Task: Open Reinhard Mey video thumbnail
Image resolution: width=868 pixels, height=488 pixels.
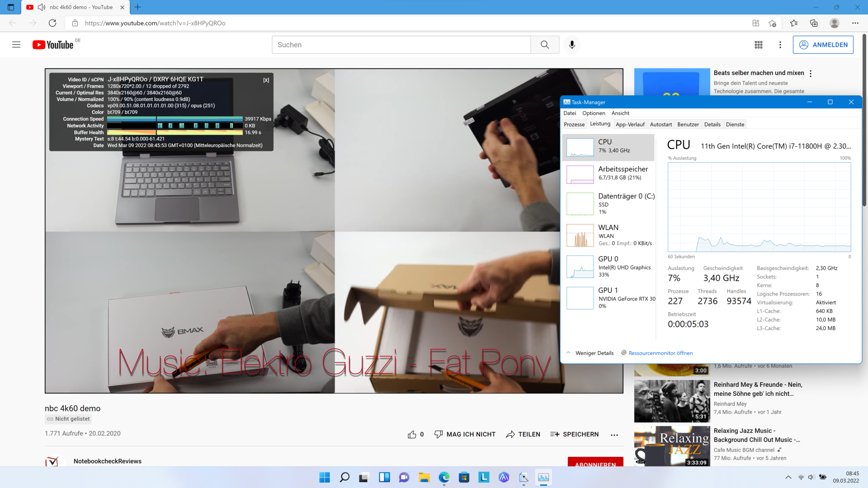Action: [x=672, y=401]
